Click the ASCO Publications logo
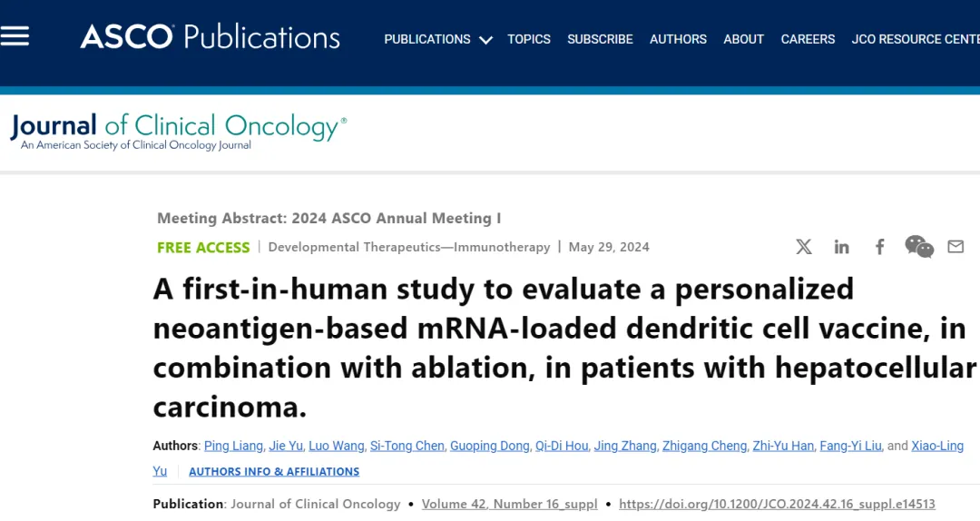 point(210,37)
